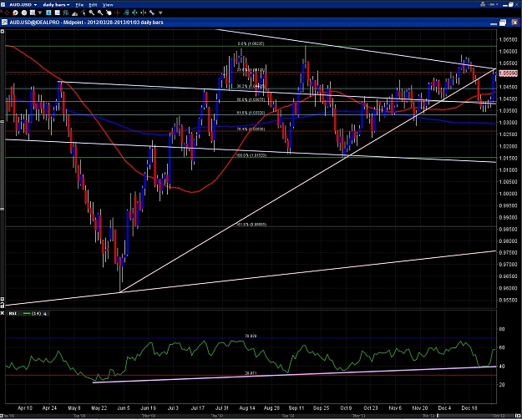Click the user profile icon at top right
522x420 pixels.
pos(483,4)
